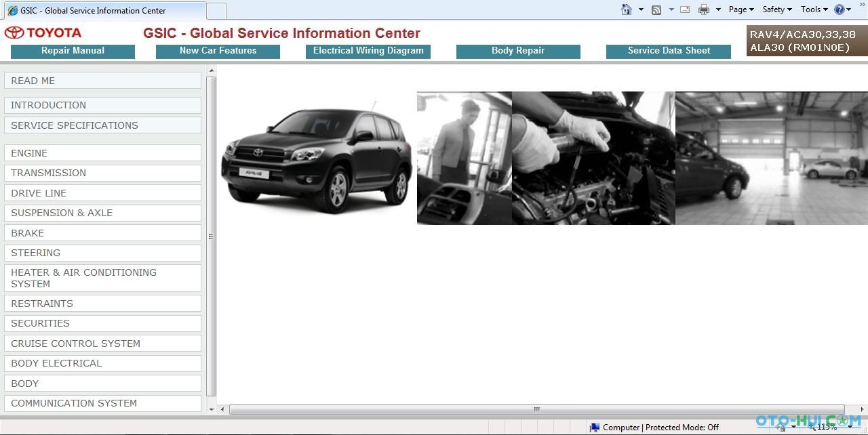The image size is (868, 435).
Task: Select CRUISE CONTROL SYSTEM
Action: (102, 344)
